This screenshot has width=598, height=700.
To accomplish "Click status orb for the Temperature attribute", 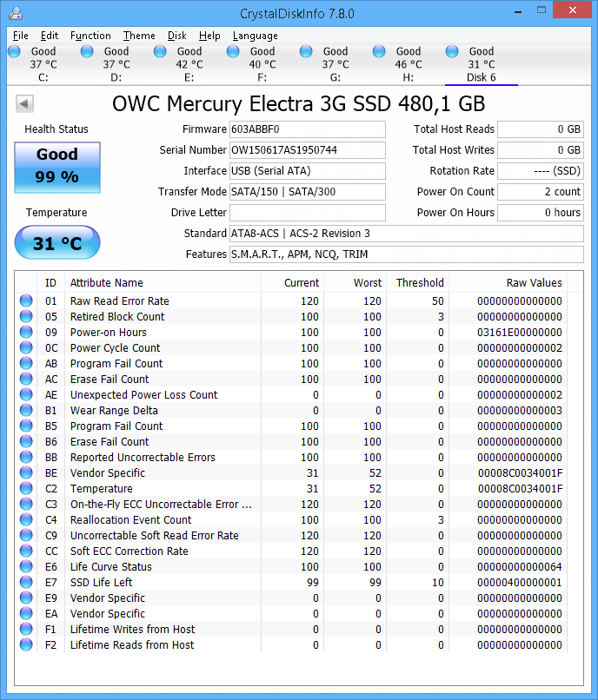I will pyautogui.click(x=26, y=489).
